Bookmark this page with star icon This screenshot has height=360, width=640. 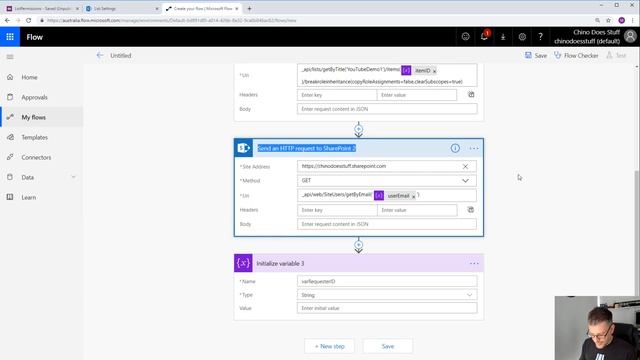click(609, 20)
